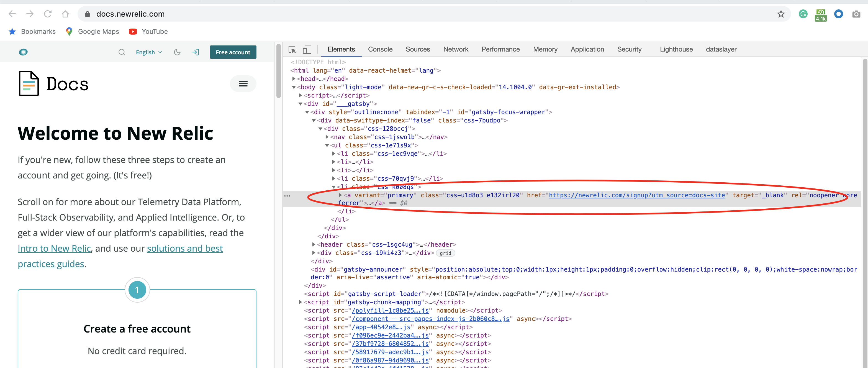
Task: Collapse the body element in the DOM tree
Action: [294, 87]
